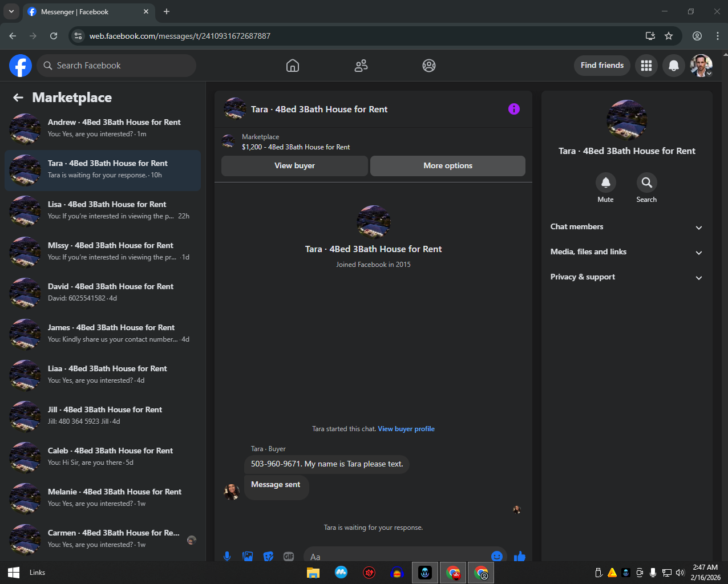
Task: Click the listing thumbnail in chat header
Action: 235,108
